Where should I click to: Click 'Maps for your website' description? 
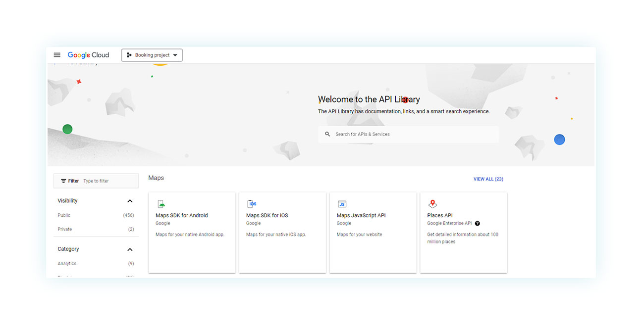click(360, 235)
